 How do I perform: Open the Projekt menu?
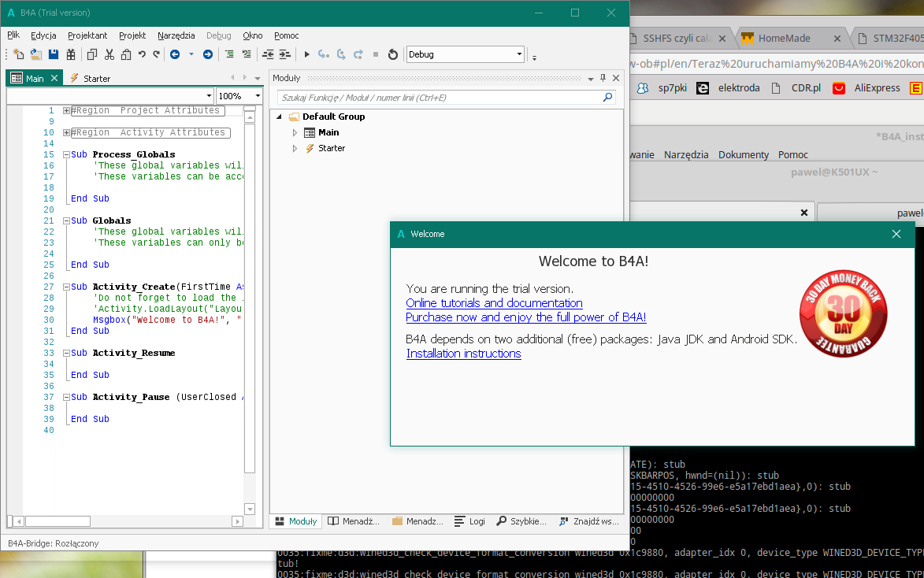tap(132, 35)
